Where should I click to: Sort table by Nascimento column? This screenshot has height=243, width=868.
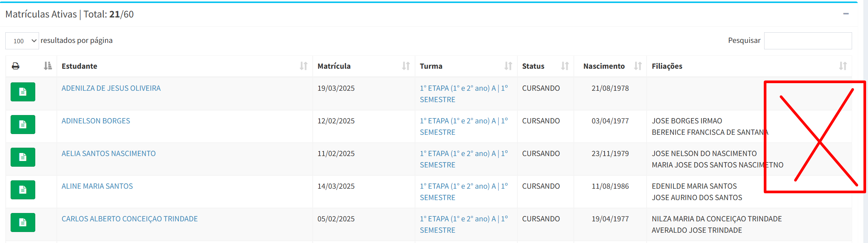click(x=610, y=66)
